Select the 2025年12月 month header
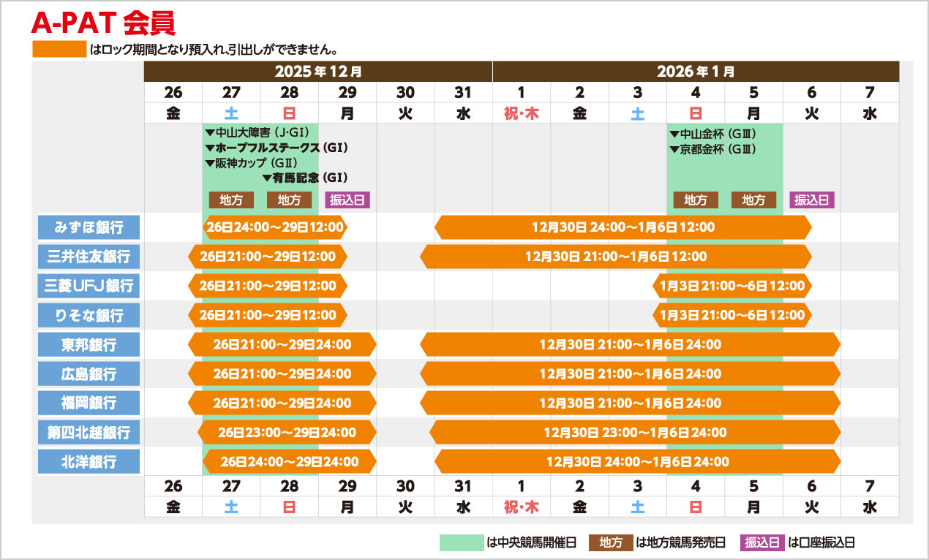This screenshot has height=560, width=929. click(x=318, y=72)
